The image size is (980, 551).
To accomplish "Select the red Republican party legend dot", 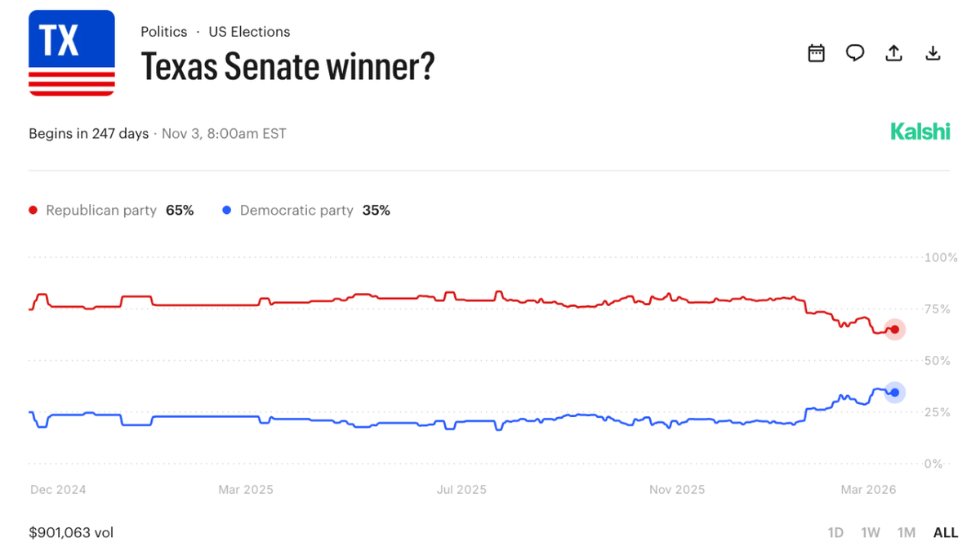I will 32,210.
